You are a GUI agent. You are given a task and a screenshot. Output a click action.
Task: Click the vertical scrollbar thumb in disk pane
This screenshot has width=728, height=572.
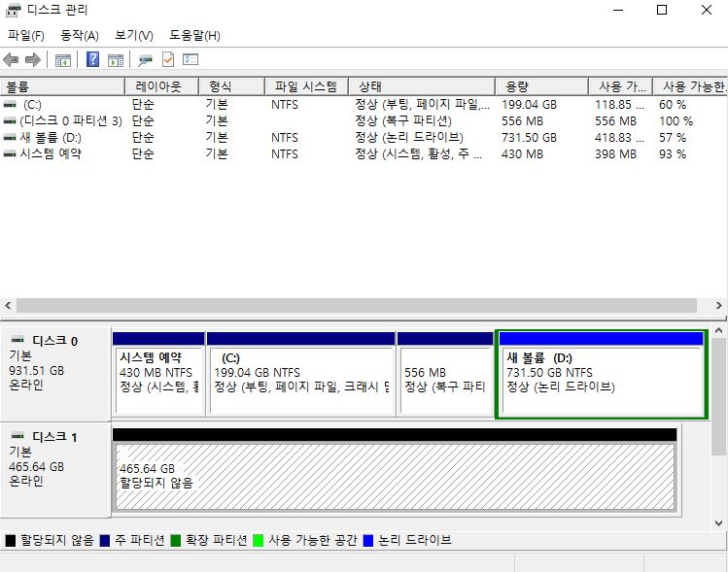point(718,396)
